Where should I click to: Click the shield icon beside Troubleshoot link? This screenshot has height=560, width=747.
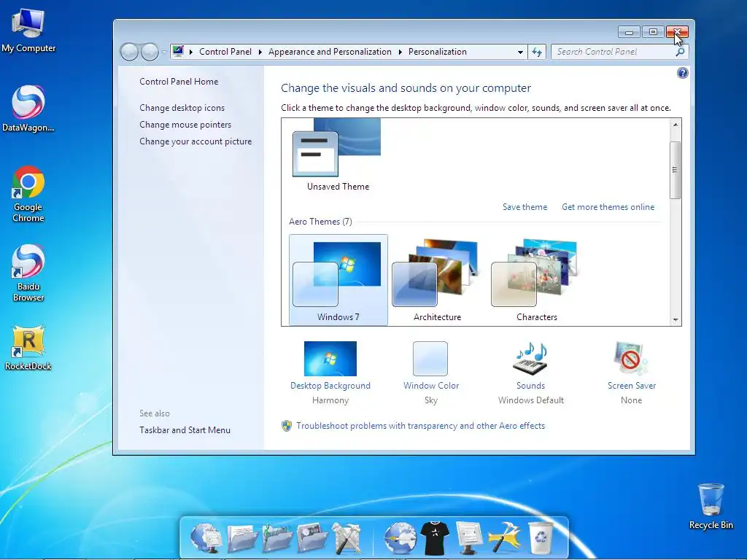286,426
